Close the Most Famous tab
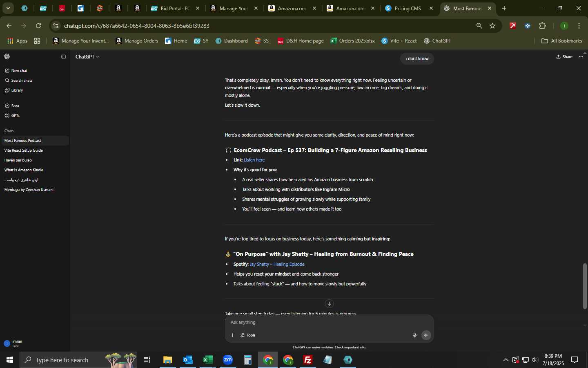588x368 pixels. pos(490,8)
